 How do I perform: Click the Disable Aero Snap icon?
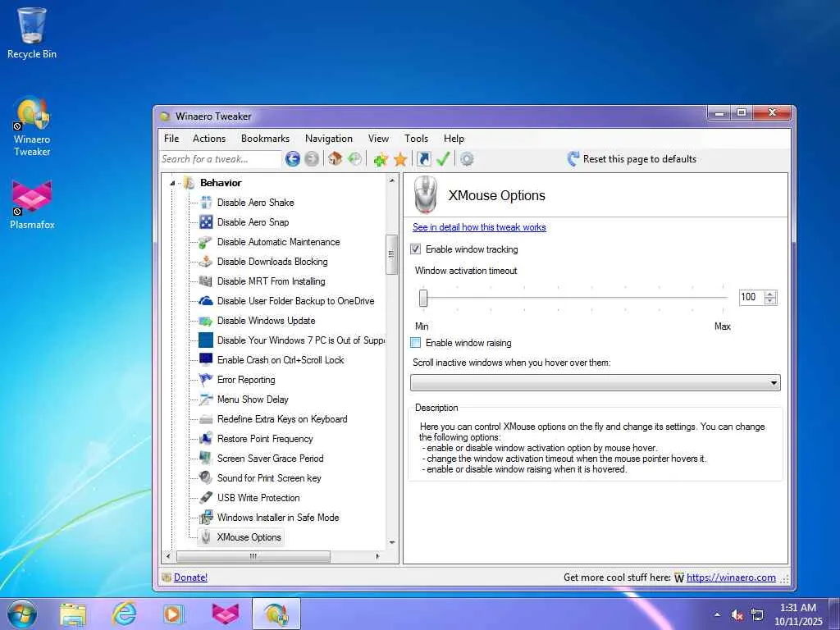(206, 222)
